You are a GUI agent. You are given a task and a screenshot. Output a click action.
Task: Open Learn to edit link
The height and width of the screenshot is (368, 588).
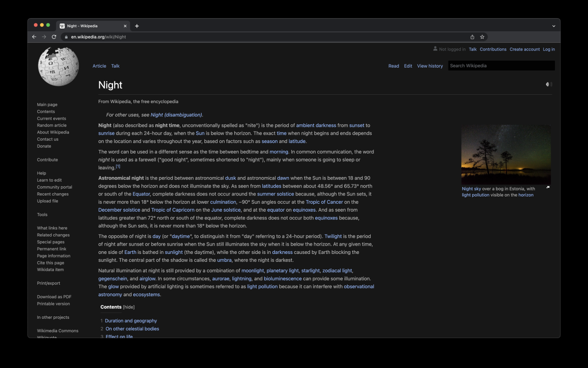coord(49,180)
